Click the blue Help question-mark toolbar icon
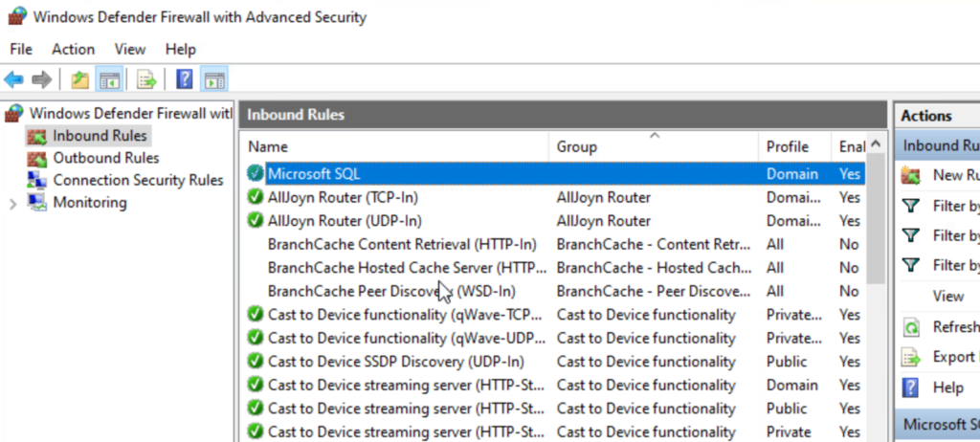Image resolution: width=980 pixels, height=442 pixels. (185, 79)
